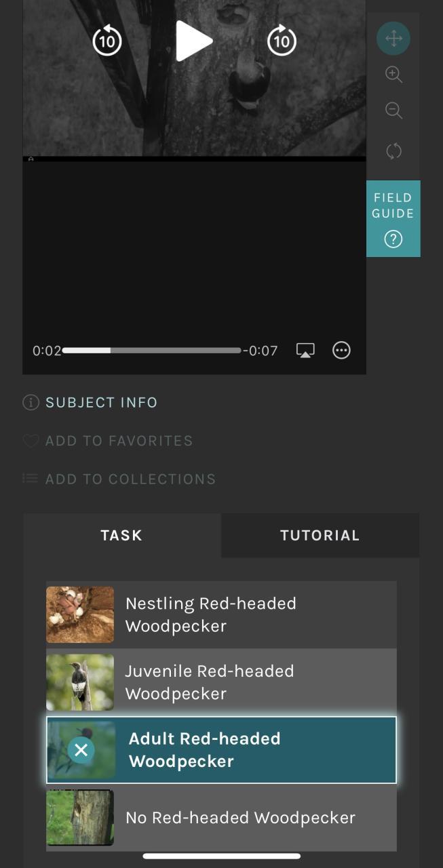
Task: Zoom out of the subject
Action: [x=393, y=111]
